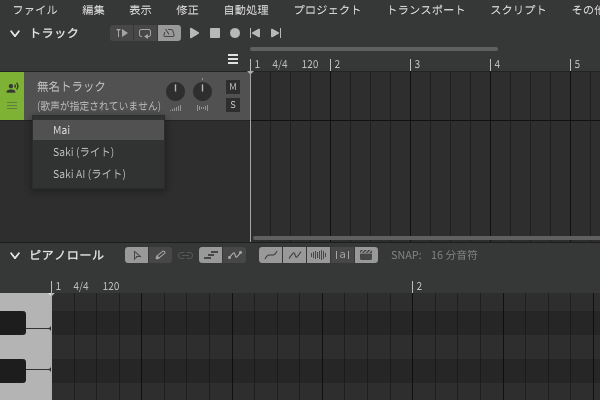Image resolution: width=600 pixels, height=400 pixels.
Task: Open the track list hamburger menu
Action: (x=233, y=59)
